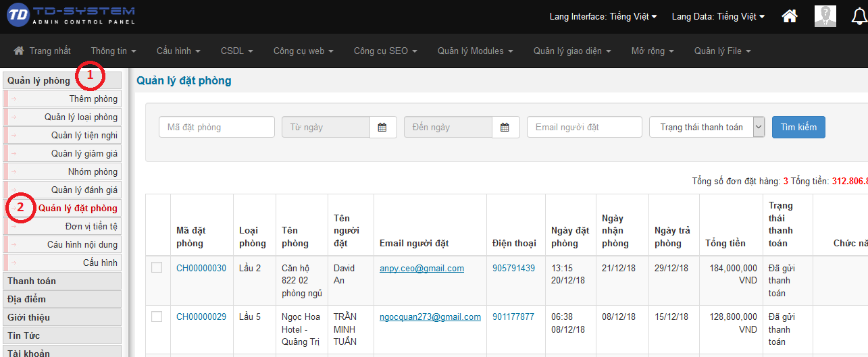Type in Mã đặt phòng field
Image resolution: width=868 pixels, height=357 pixels.
(x=216, y=127)
